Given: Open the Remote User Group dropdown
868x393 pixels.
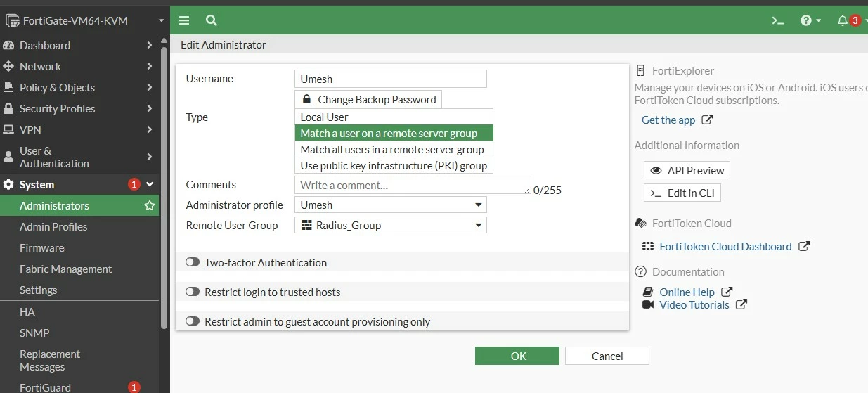Looking at the screenshot, I should tap(391, 225).
